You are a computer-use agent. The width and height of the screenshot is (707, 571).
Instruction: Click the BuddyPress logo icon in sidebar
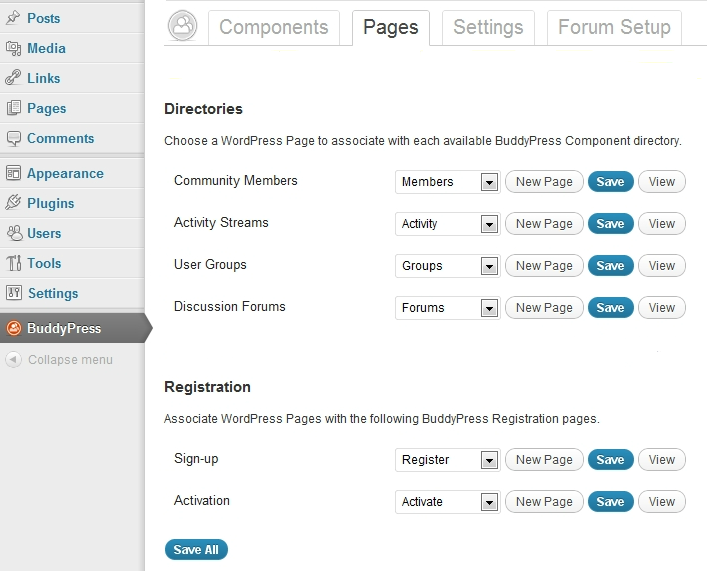(x=14, y=328)
